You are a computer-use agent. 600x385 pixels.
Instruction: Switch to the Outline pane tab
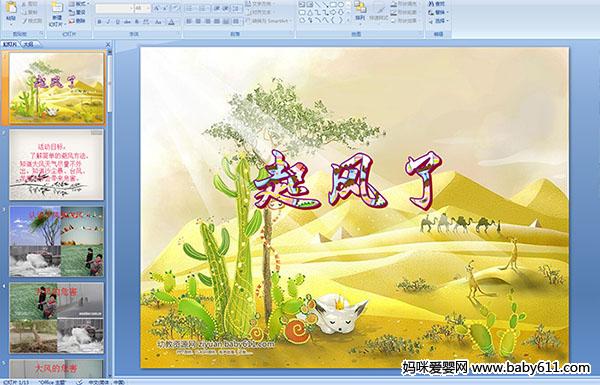point(28,44)
